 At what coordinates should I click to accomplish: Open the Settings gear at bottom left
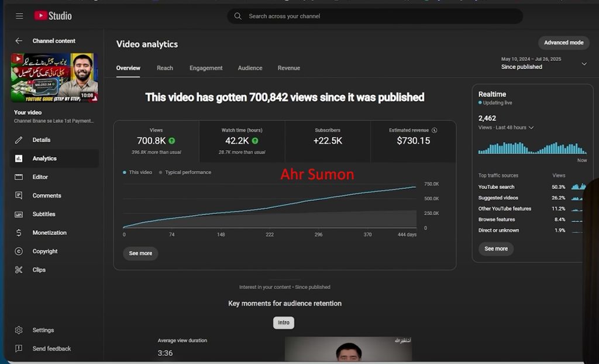19,330
